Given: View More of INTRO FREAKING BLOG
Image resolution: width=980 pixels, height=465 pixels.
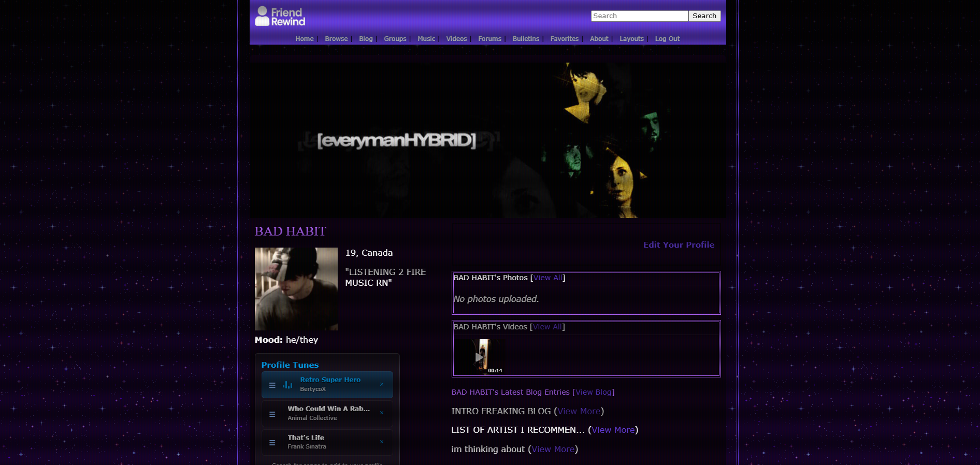Looking at the screenshot, I should (x=579, y=411).
